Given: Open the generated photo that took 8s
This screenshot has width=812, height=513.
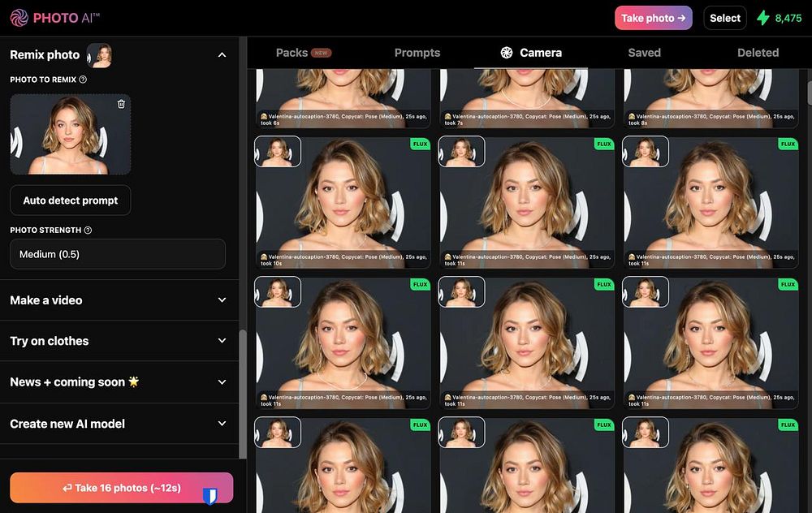Looking at the screenshot, I should tap(710, 98).
